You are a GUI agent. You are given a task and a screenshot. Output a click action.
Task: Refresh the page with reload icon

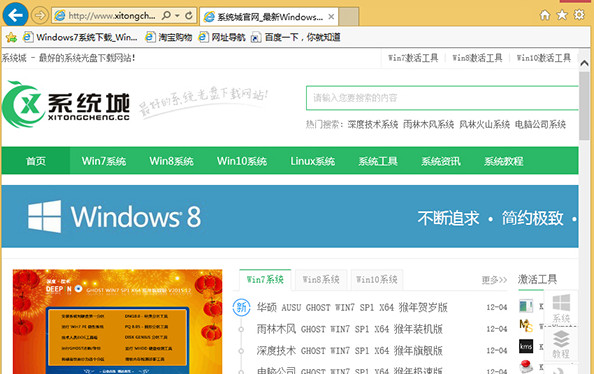click(189, 16)
